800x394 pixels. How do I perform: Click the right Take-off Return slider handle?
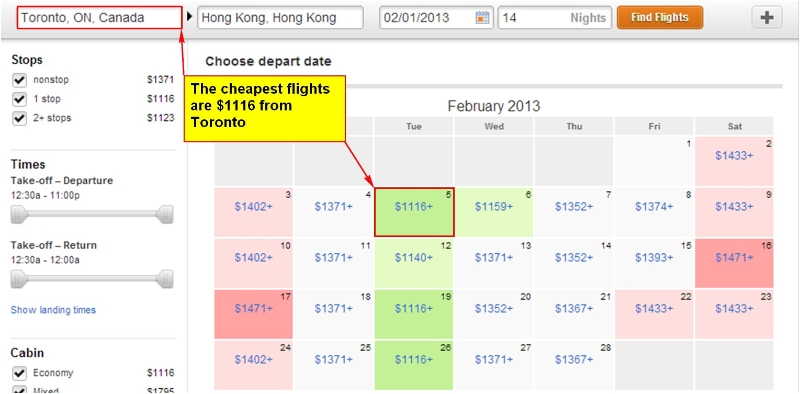click(165, 279)
